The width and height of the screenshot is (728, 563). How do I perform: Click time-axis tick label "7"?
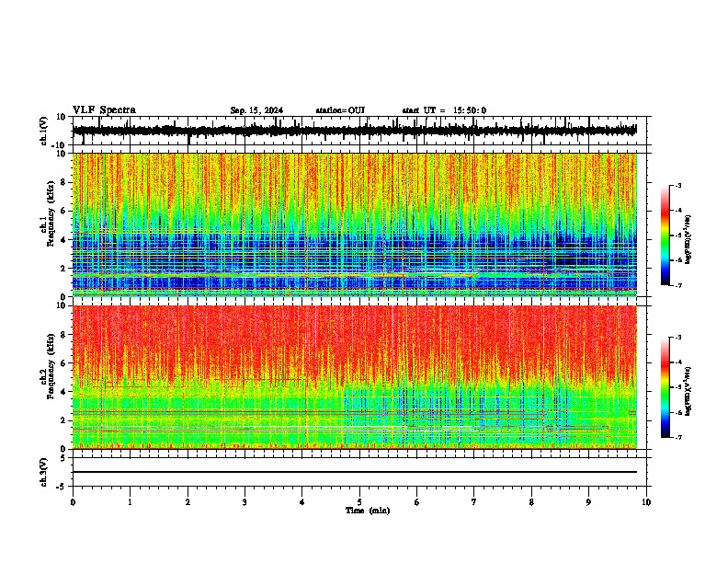(x=474, y=502)
